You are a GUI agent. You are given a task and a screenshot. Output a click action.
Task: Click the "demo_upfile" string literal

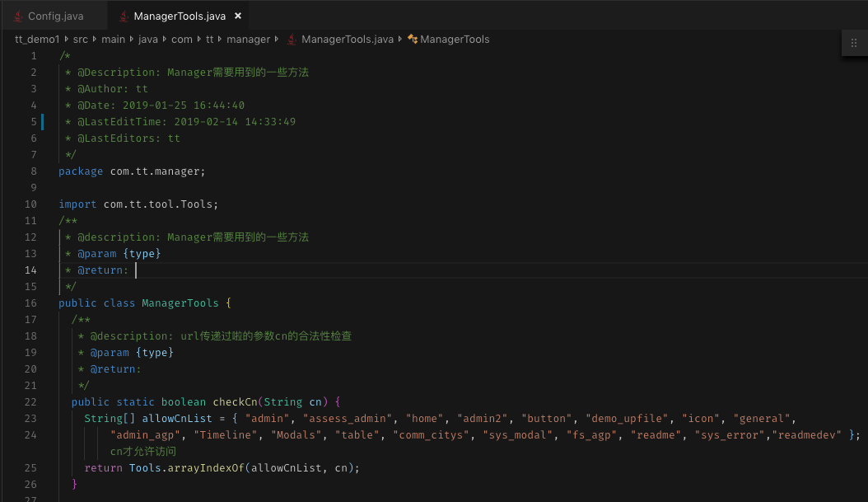(628, 419)
